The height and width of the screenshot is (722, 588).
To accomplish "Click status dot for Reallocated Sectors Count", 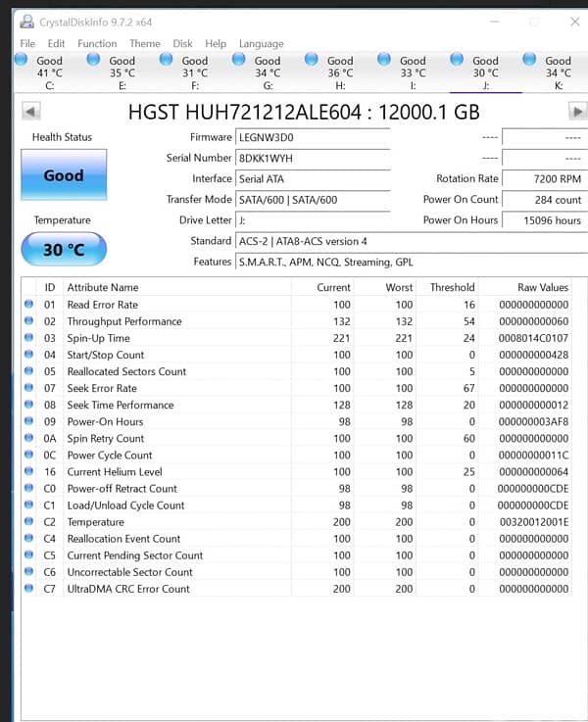I will coord(28,370).
